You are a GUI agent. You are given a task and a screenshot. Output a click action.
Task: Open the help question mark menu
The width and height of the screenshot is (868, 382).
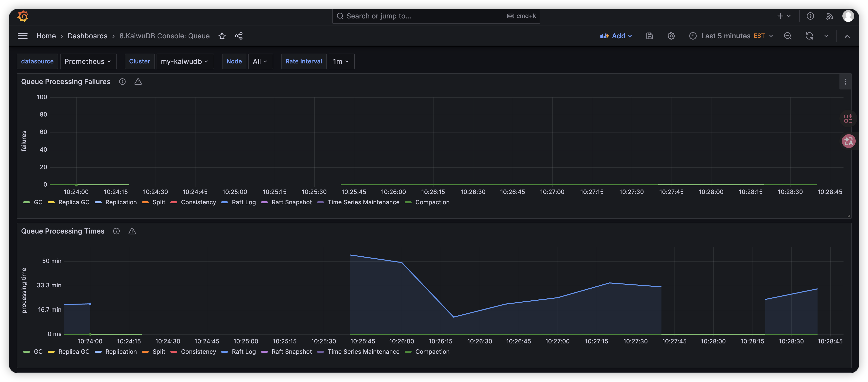coord(810,16)
